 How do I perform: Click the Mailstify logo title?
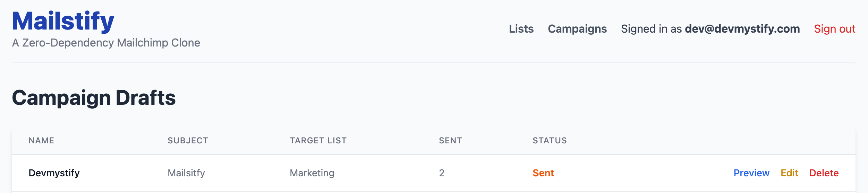pos(63,22)
